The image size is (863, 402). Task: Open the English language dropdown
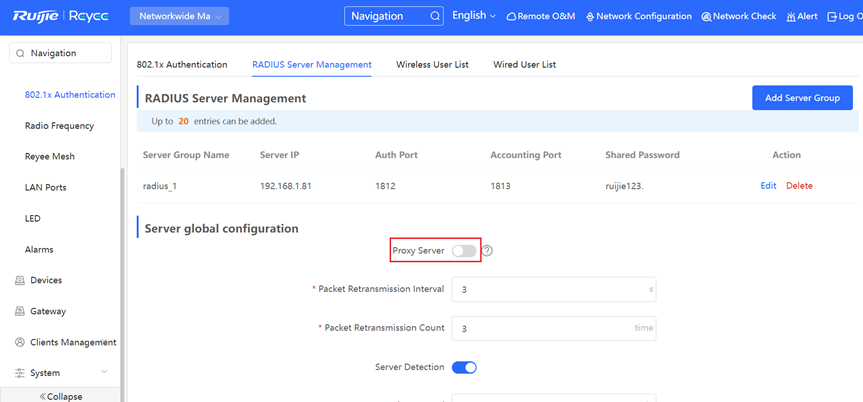475,16
